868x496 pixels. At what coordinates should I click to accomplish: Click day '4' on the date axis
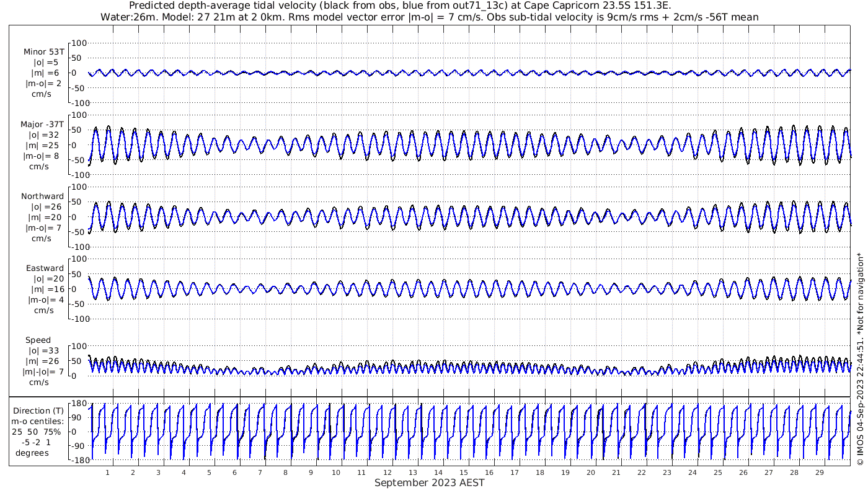click(x=184, y=472)
